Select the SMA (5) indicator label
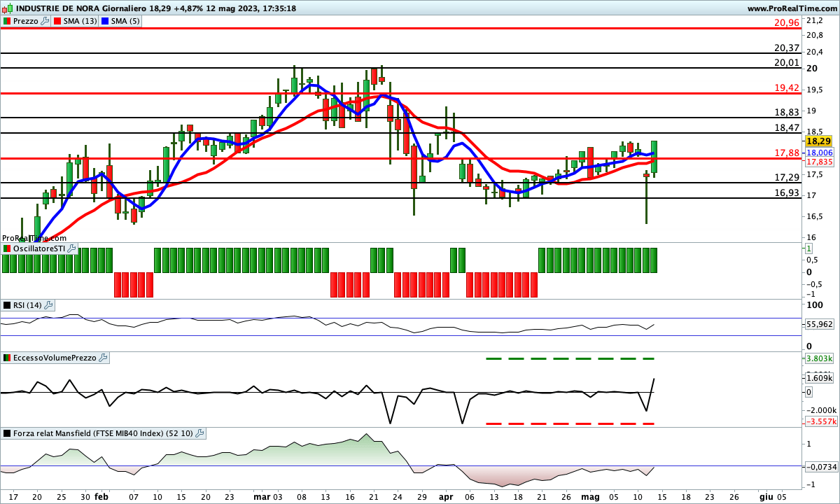 126,21
